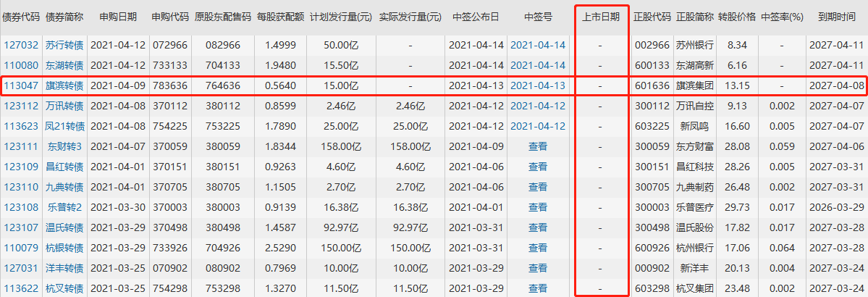The image size is (868, 297).
Task: Click the 中签公布日 column header
Action: (476, 17)
